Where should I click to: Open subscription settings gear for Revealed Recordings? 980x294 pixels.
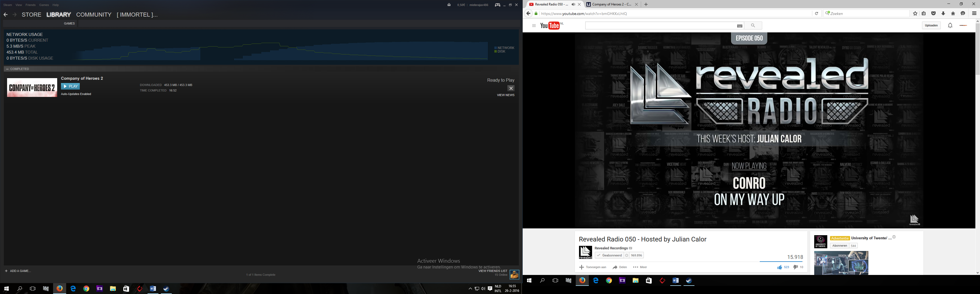click(x=627, y=256)
